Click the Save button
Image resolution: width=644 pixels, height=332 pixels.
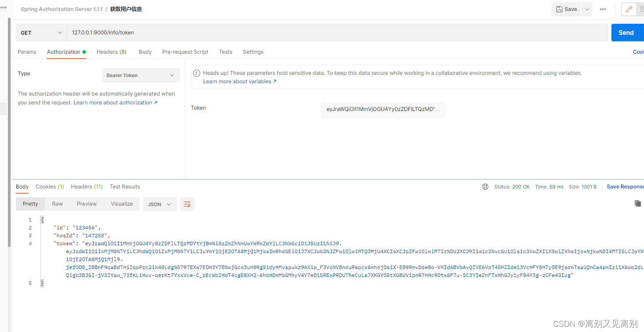[566, 9]
